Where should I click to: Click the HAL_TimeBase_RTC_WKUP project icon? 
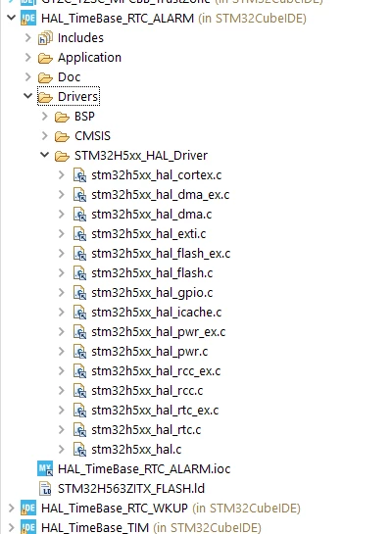pyautogui.click(x=28, y=509)
